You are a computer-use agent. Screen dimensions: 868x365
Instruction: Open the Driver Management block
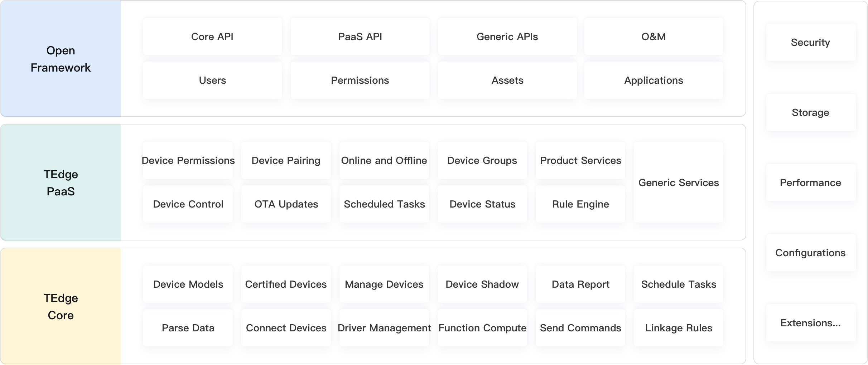[x=384, y=328]
